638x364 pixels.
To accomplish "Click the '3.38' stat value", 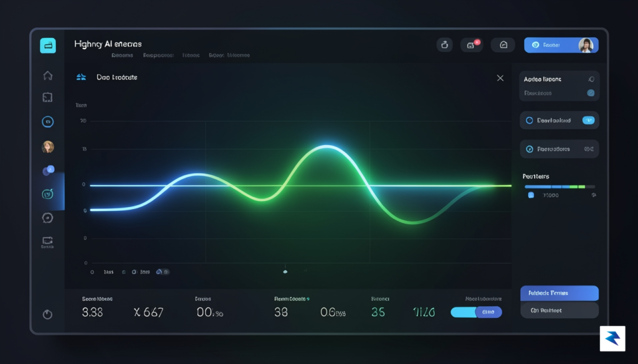I will [92, 312].
